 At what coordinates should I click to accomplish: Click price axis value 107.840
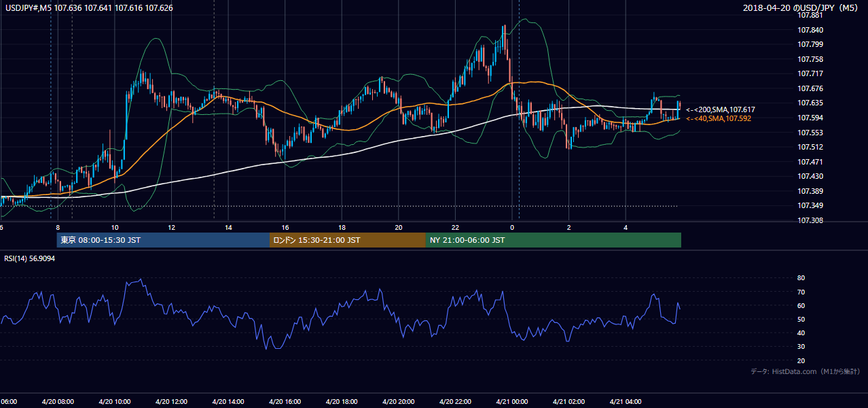pyautogui.click(x=812, y=30)
